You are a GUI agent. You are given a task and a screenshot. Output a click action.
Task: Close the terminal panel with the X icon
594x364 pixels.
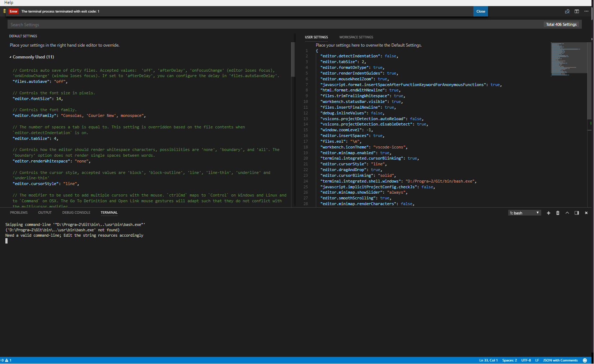[x=586, y=213]
